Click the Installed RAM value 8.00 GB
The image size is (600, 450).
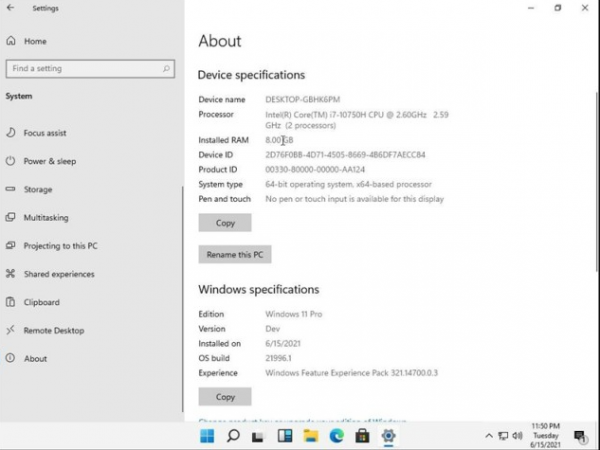tap(279, 140)
